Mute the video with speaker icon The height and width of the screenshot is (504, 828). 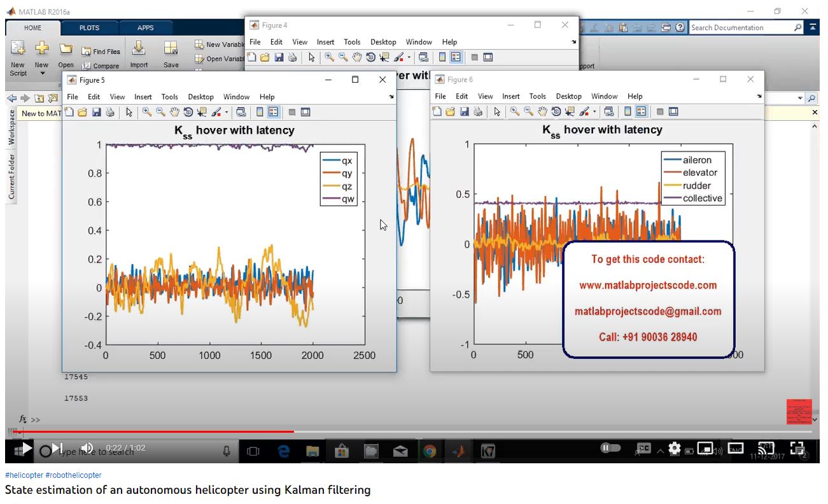pyautogui.click(x=87, y=449)
